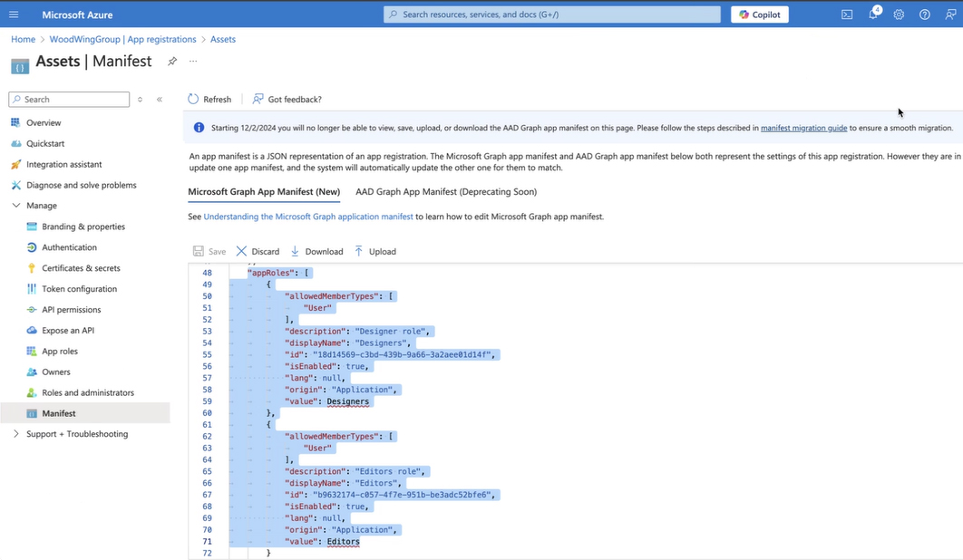Open Understanding the Microsoft Graph application manifest link
Image resolution: width=963 pixels, height=560 pixels.
point(308,217)
